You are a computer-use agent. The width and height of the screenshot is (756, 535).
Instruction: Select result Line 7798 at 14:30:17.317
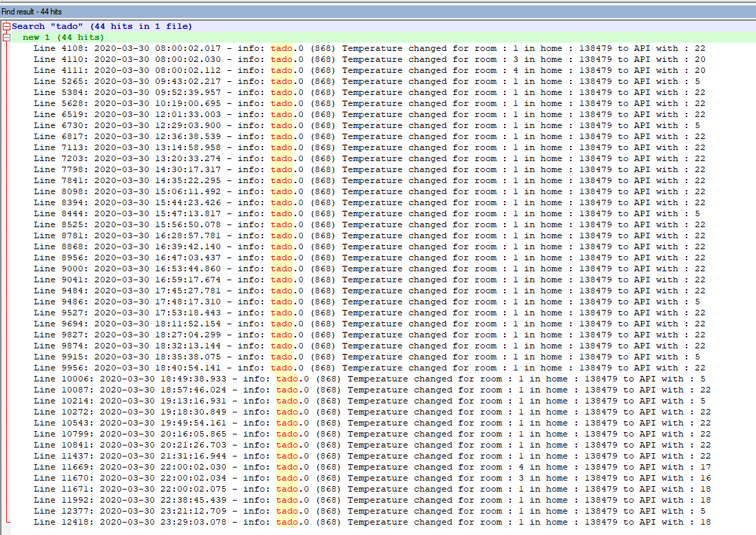(x=369, y=169)
